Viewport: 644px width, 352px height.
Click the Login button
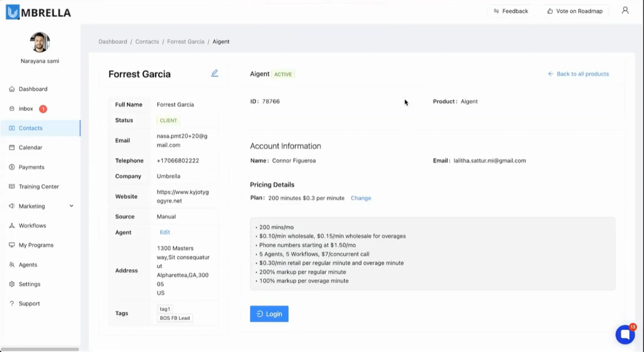point(269,314)
